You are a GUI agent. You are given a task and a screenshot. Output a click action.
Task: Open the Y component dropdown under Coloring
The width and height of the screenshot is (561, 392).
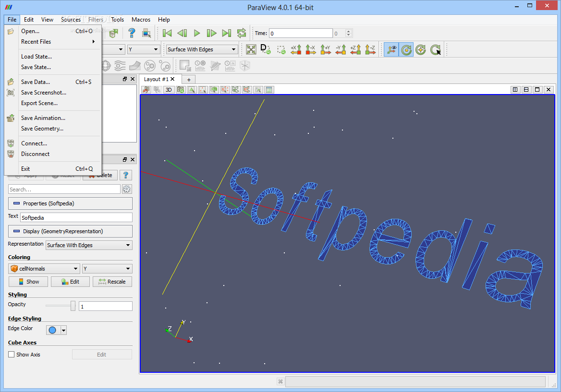tap(107, 269)
